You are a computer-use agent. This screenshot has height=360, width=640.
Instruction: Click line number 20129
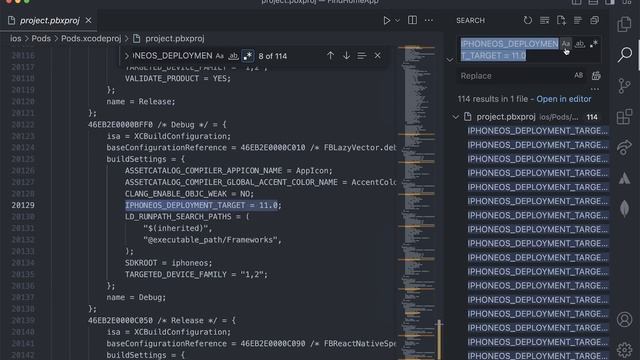click(23, 205)
